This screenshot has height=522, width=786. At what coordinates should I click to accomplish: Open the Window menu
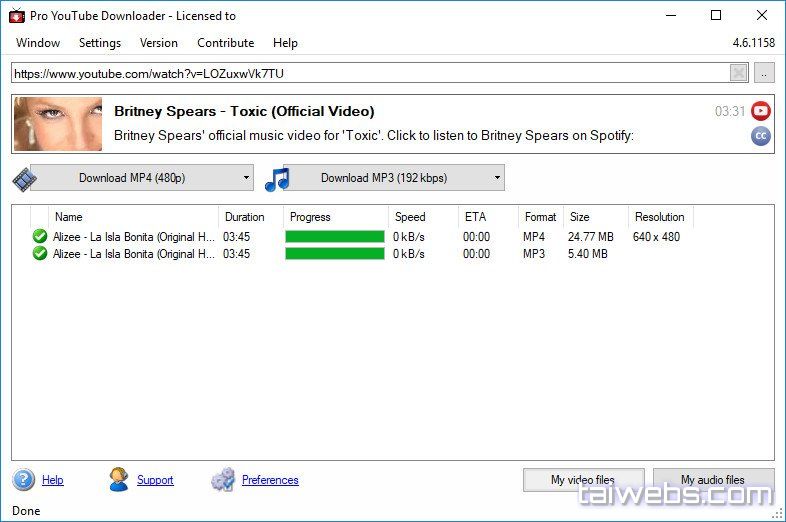38,43
